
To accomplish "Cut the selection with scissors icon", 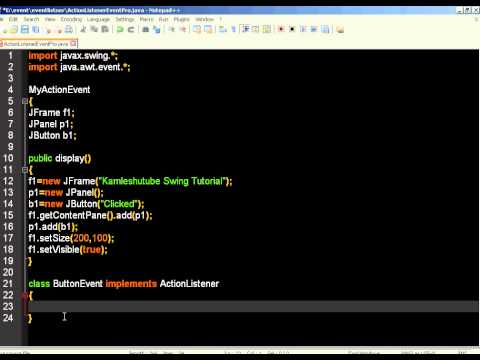I will coord(83,30).
